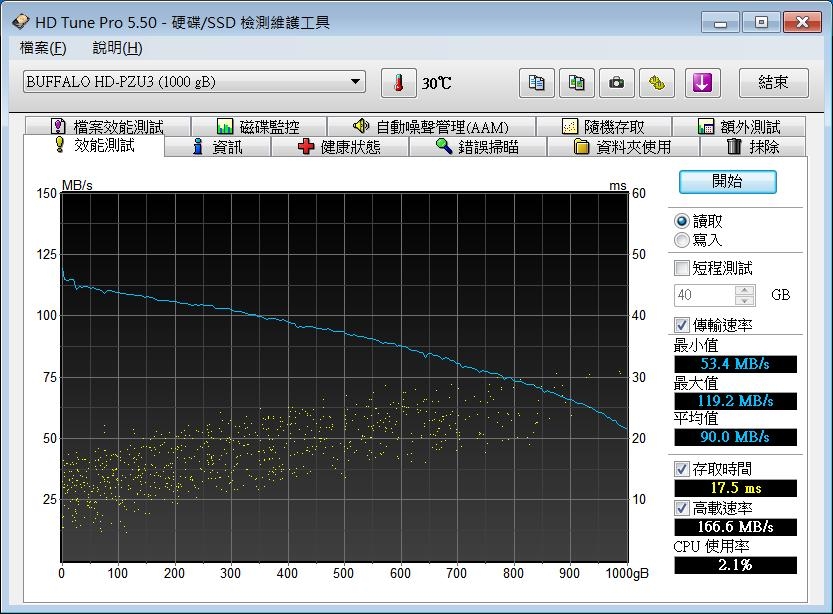Screen dimensions: 833x614
Task: Click the access time 17.5 ms readout
Action: click(x=735, y=488)
